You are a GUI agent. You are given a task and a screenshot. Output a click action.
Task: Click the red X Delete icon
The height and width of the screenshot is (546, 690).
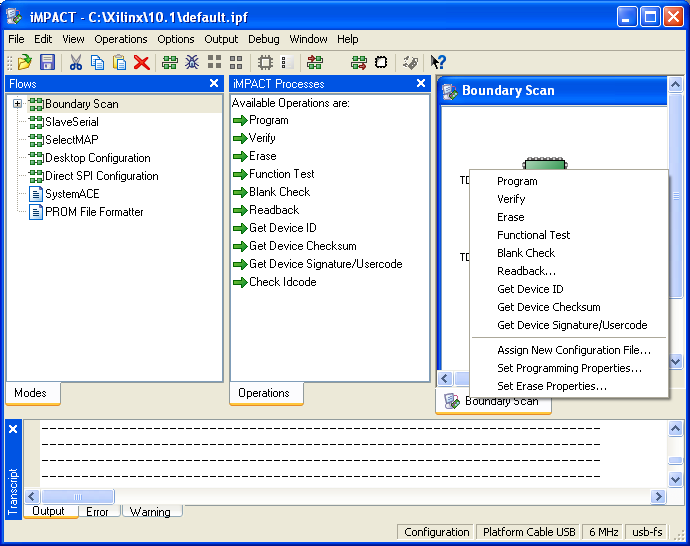coord(142,62)
